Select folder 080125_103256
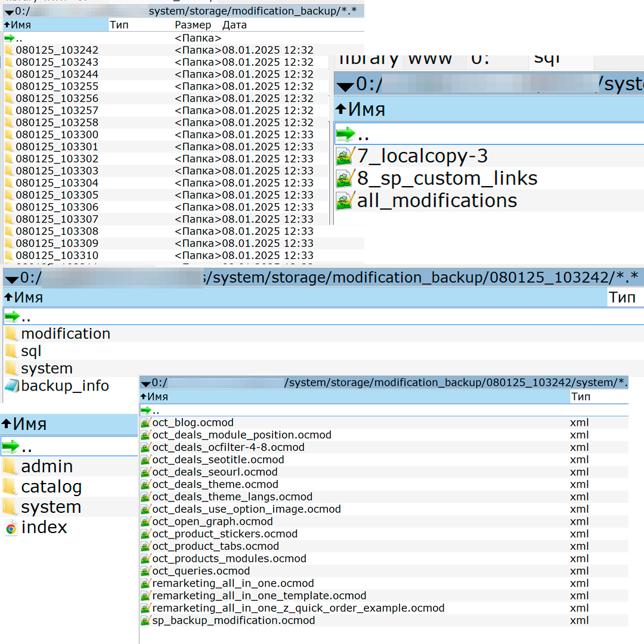Image resolution: width=644 pixels, height=644 pixels. point(57,98)
